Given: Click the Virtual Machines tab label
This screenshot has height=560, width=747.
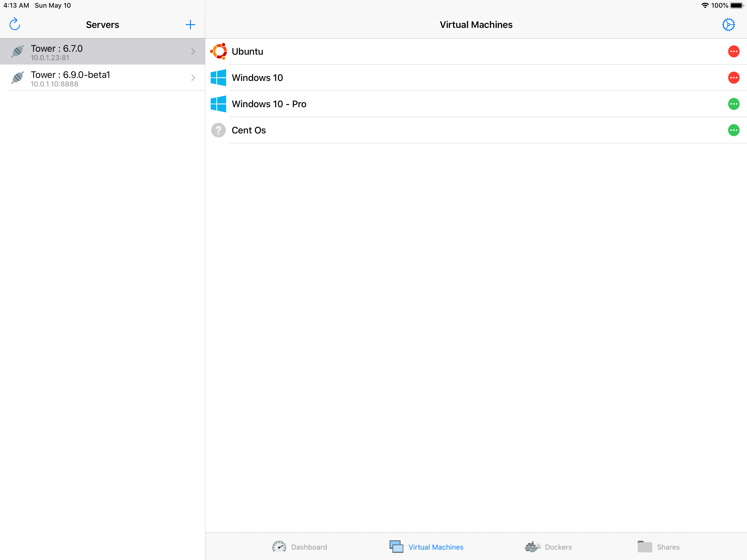Looking at the screenshot, I should 436,547.
